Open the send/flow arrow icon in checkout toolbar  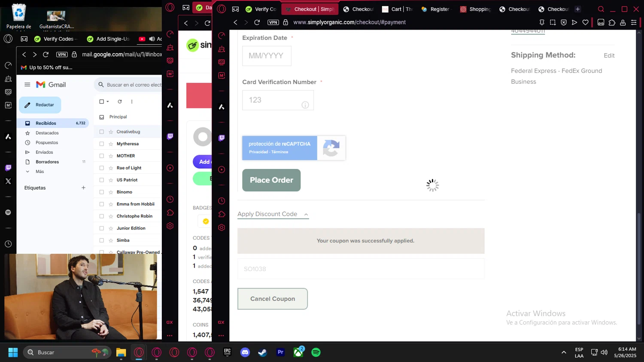tap(574, 22)
